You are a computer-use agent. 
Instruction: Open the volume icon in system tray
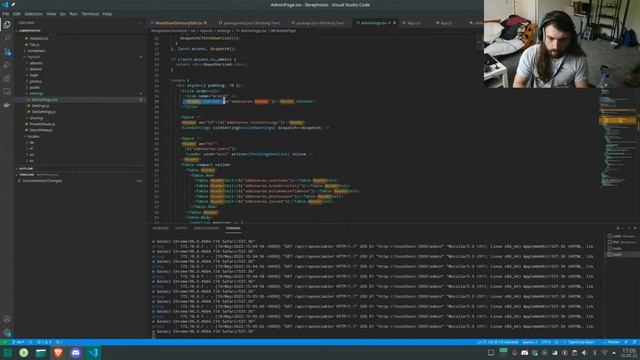pyautogui.click(x=584, y=353)
